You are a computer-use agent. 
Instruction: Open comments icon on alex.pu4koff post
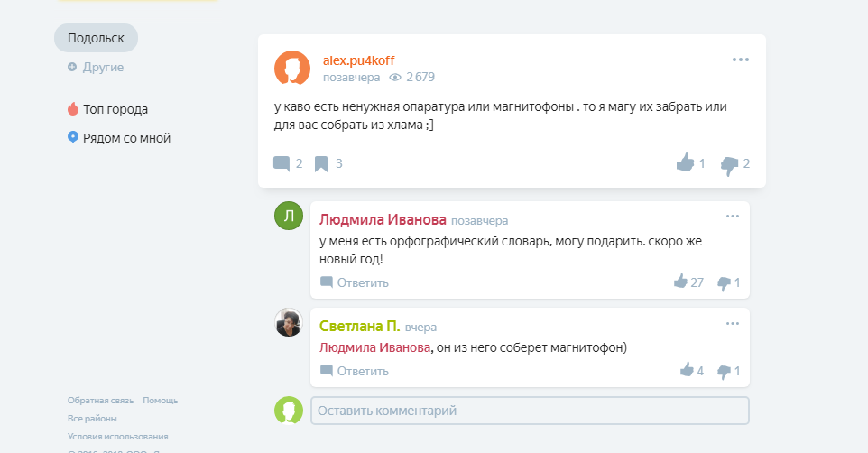(x=282, y=163)
